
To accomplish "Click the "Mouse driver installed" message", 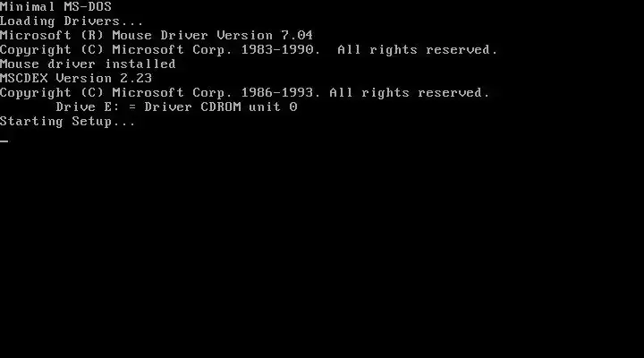I will (88, 64).
